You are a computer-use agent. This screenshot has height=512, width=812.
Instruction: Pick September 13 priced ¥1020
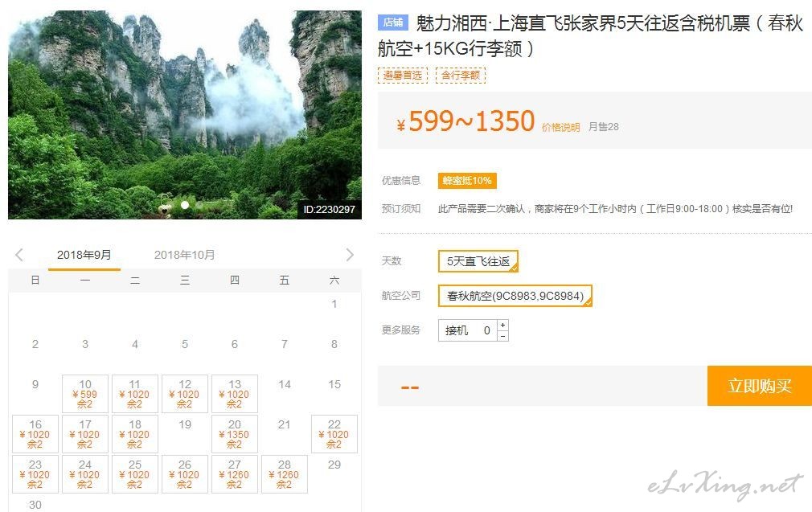[x=235, y=394]
